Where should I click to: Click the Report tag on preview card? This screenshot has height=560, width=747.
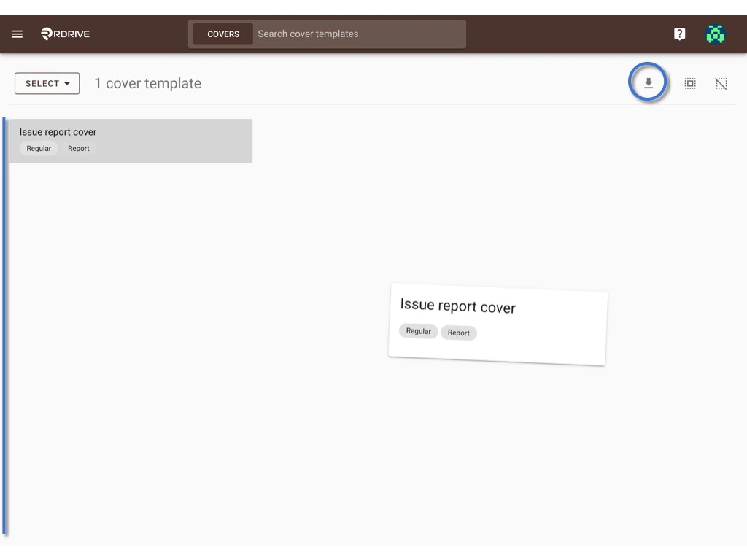tap(458, 332)
